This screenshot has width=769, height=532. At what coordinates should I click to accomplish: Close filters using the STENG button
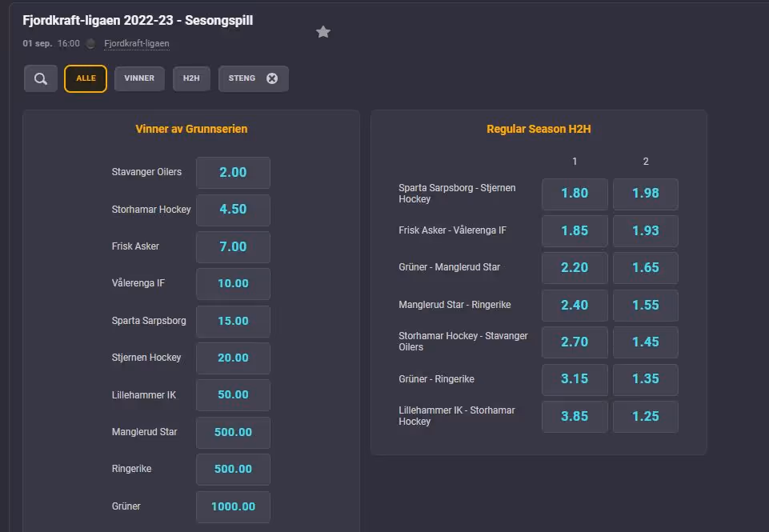pyautogui.click(x=253, y=78)
